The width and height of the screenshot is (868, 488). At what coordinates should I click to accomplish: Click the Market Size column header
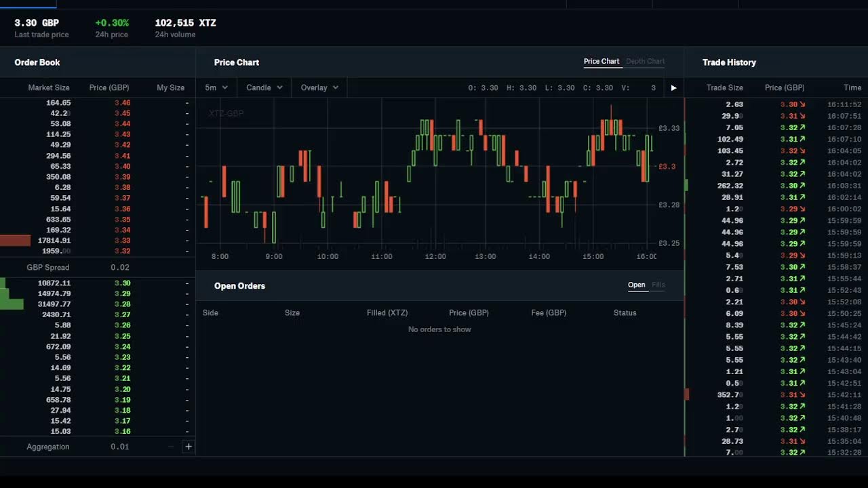pos(49,87)
